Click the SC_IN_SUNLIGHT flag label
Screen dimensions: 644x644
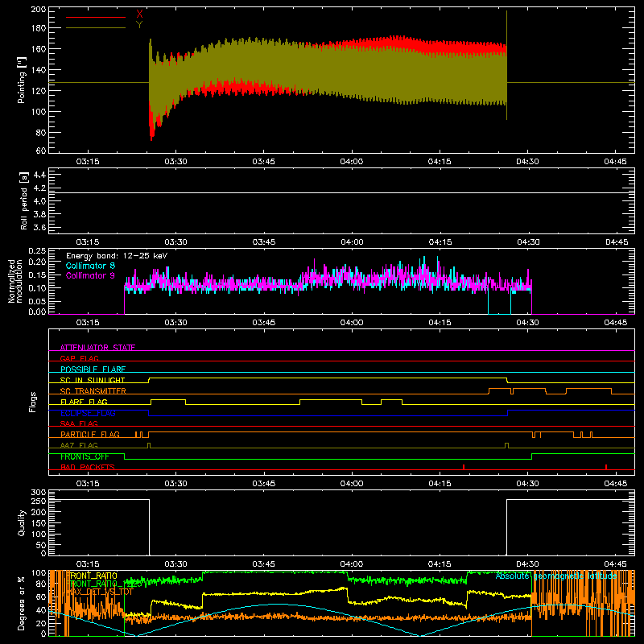pyautogui.click(x=93, y=380)
